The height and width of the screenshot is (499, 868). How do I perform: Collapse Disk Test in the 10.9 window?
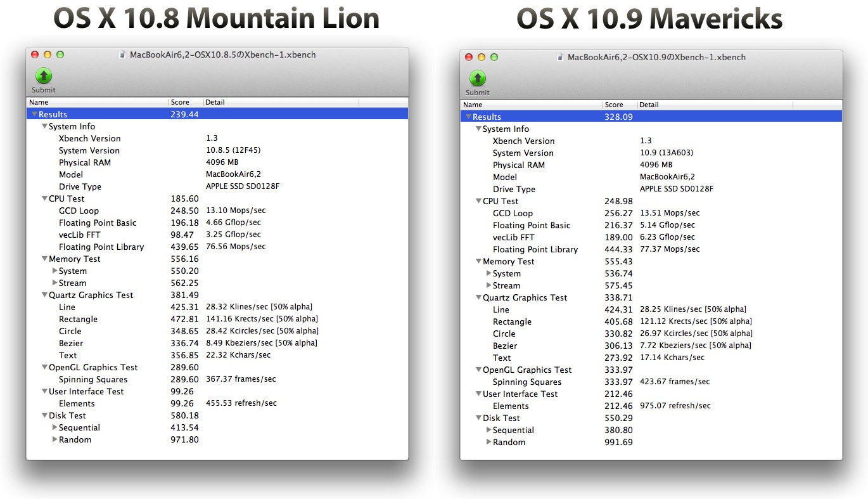tap(478, 418)
